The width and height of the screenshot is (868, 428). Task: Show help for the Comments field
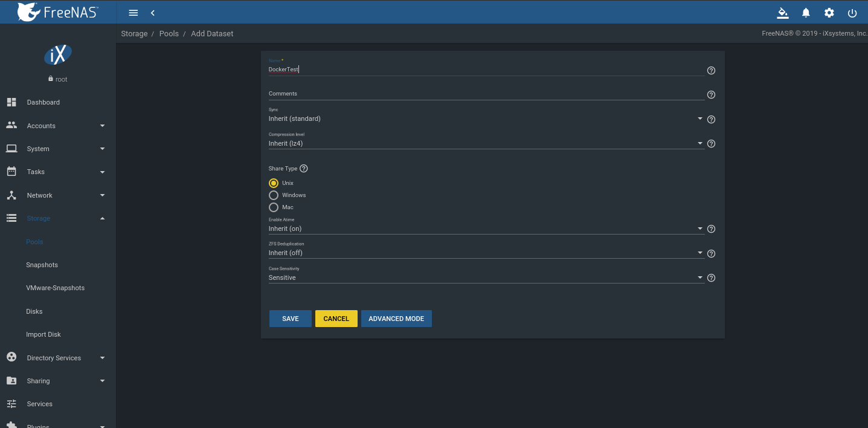(x=711, y=95)
